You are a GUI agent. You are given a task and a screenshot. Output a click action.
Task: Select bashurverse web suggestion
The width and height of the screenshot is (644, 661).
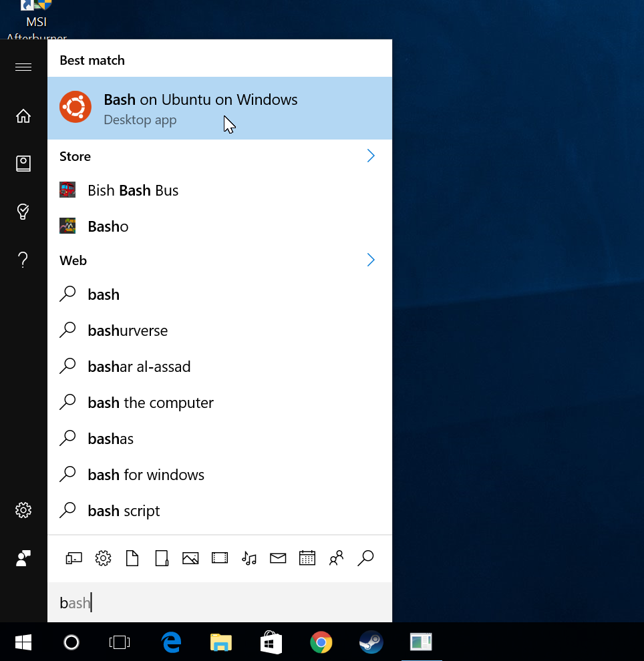click(x=220, y=330)
